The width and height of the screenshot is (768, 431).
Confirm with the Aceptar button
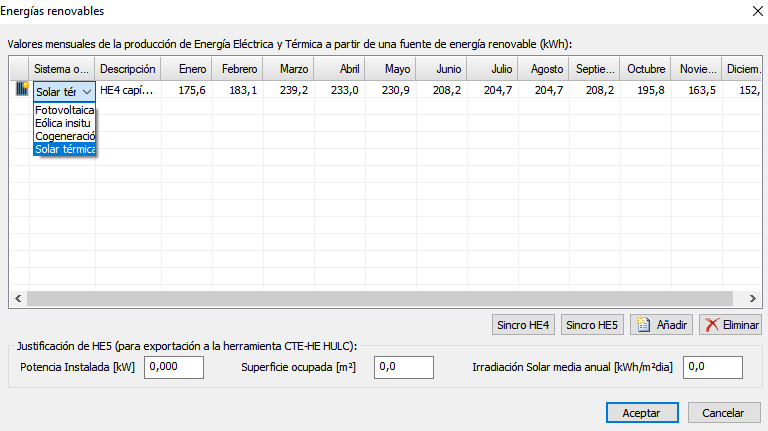click(642, 413)
